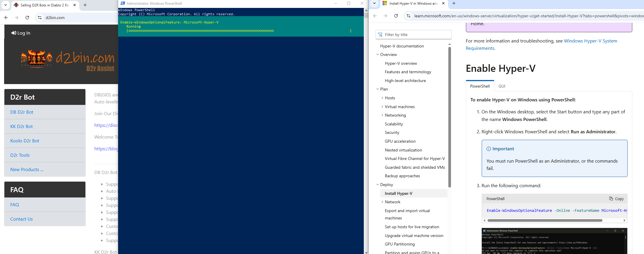This screenshot has width=644, height=254.
Task: Maximize the Administrator PowerShell window
Action: coord(349,4)
